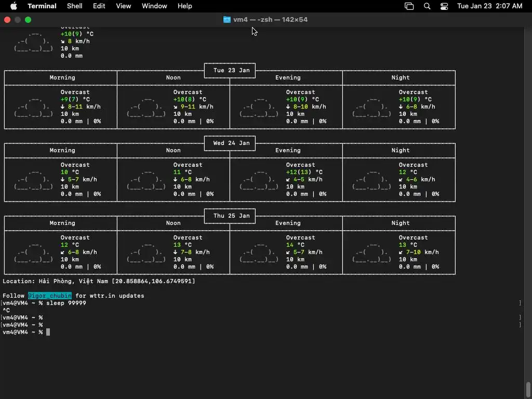Click the Terminal vertical scrollbar thumb
Viewport: 532px width, 399px height.
coord(528,390)
